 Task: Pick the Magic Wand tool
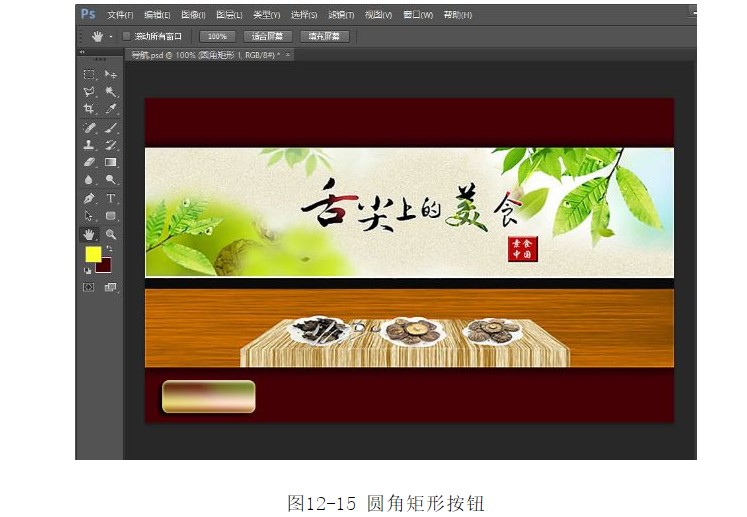tap(111, 92)
